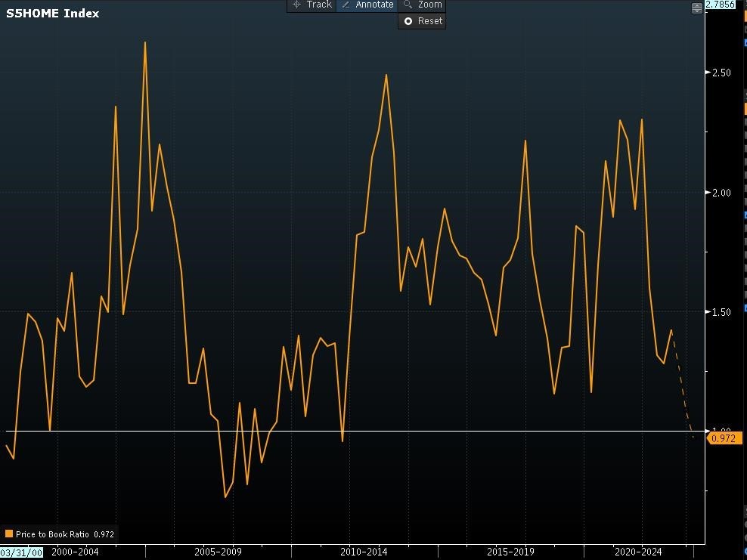747x560 pixels.
Task: Activate the Annotate pencil tool
Action: pyautogui.click(x=367, y=5)
